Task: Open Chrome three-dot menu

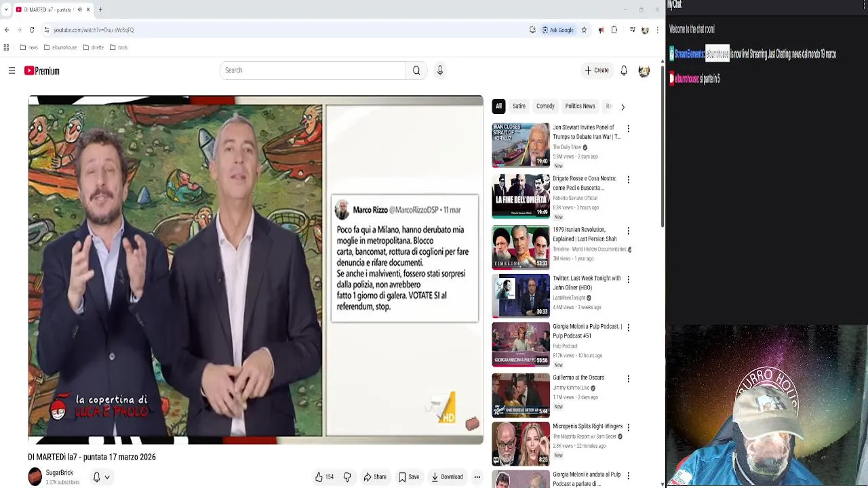Action: [657, 30]
